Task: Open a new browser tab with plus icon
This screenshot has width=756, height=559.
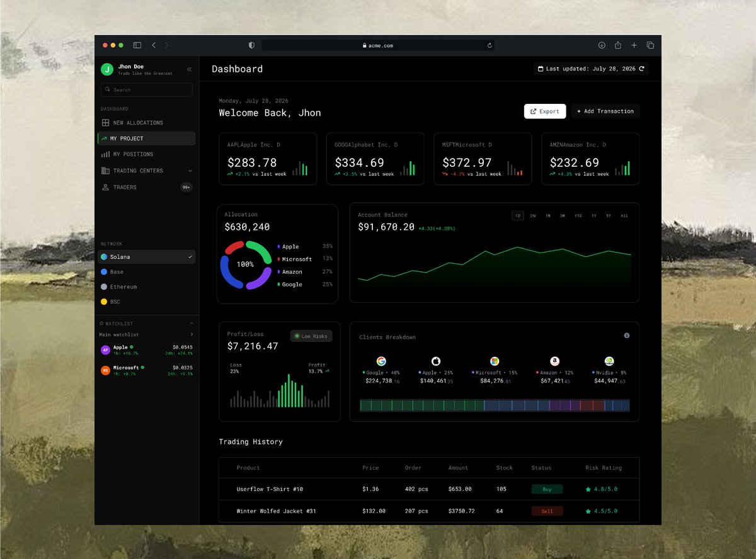Action: tap(634, 45)
